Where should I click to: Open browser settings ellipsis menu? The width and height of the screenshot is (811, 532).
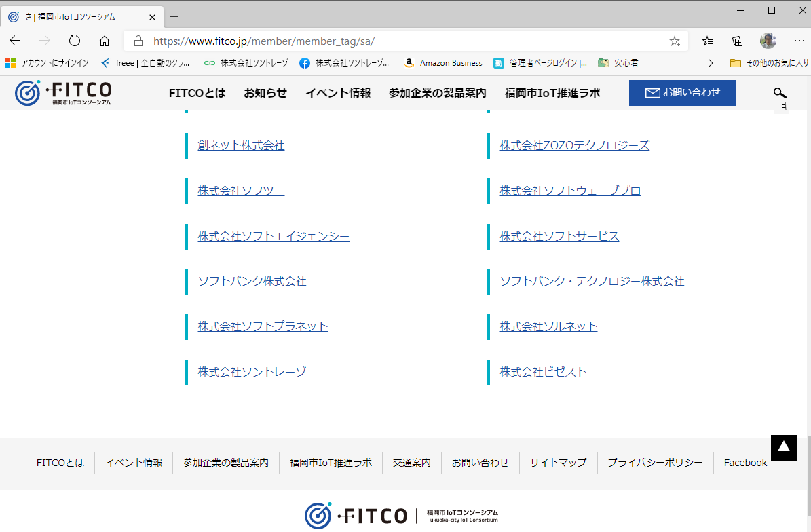pyautogui.click(x=799, y=41)
